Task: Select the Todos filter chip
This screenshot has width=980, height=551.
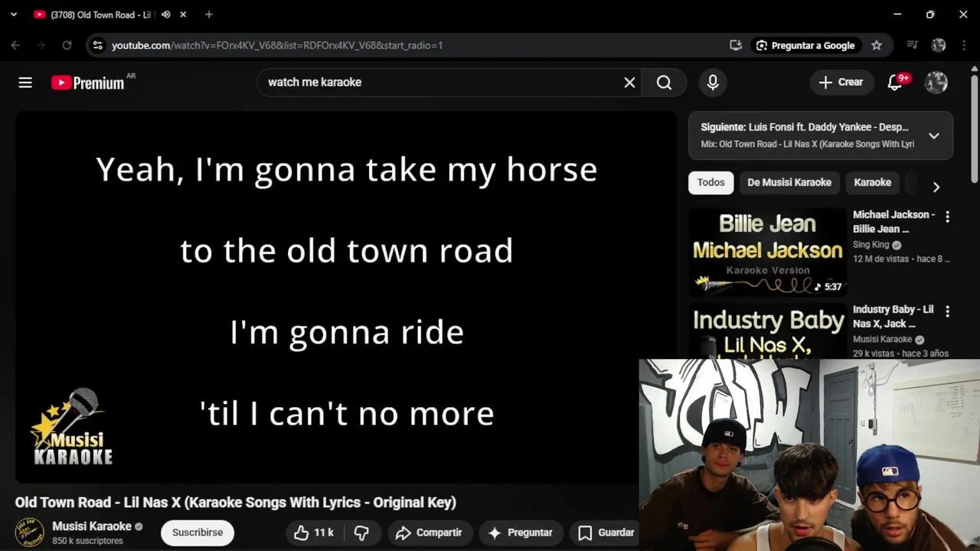Action: coord(710,182)
